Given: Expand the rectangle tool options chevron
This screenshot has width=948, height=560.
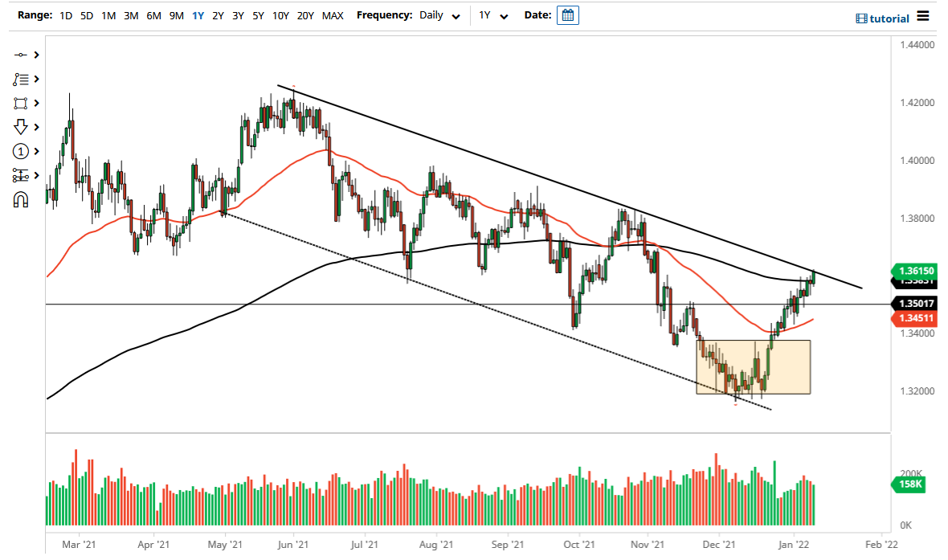Looking at the screenshot, I should coord(35,103).
